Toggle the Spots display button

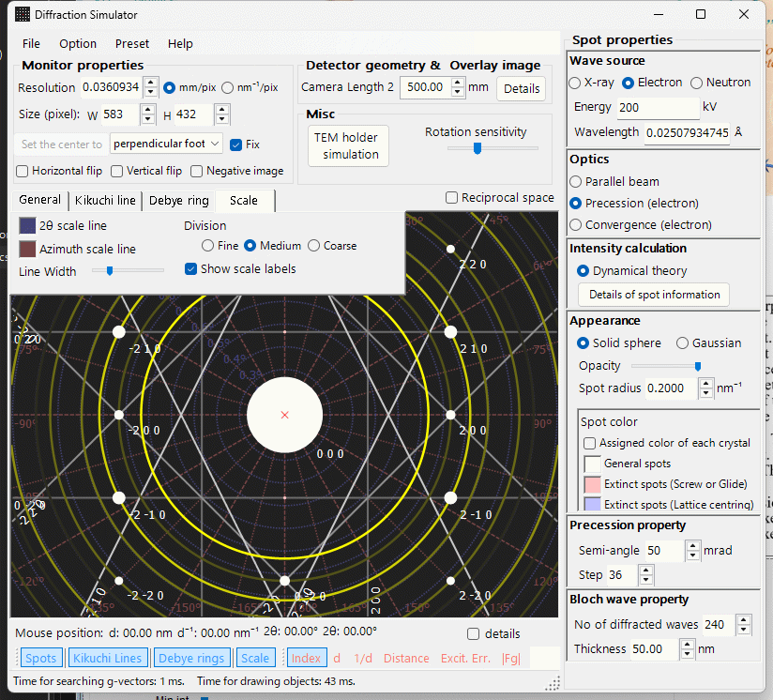(x=40, y=658)
